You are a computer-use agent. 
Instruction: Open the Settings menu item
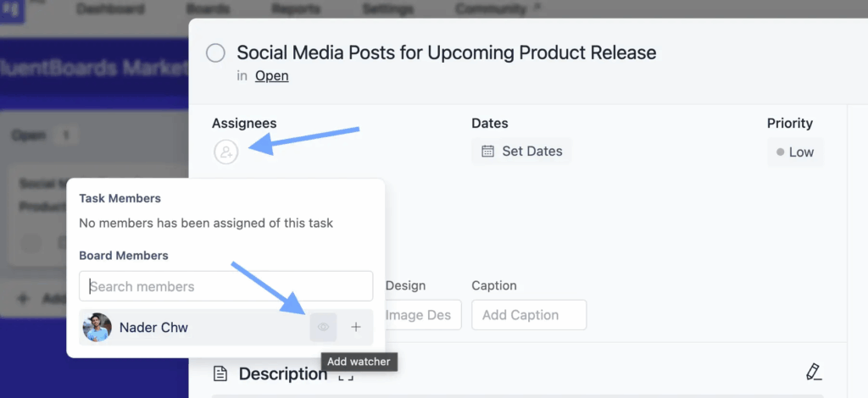388,9
